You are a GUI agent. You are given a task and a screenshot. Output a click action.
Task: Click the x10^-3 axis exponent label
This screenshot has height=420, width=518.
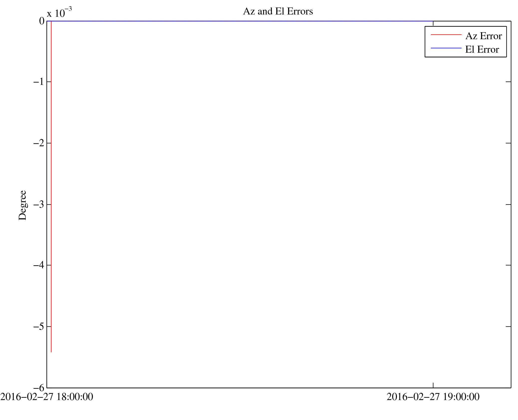(59, 12)
